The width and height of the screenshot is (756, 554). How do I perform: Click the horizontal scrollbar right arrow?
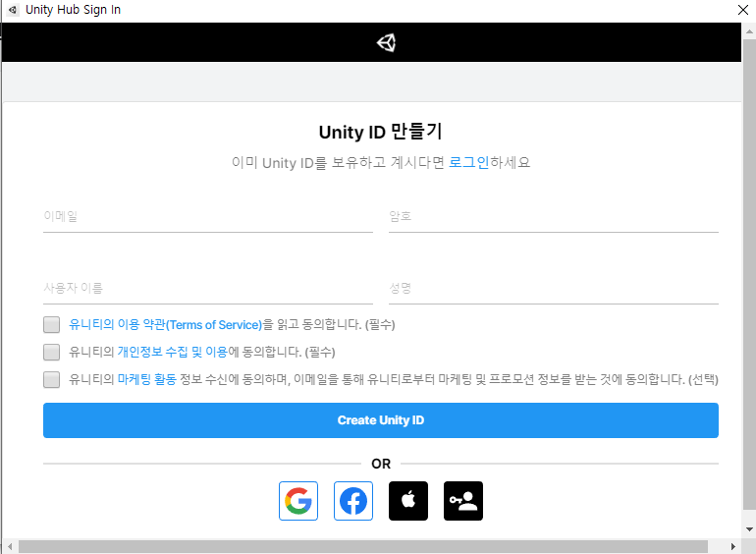(x=732, y=546)
